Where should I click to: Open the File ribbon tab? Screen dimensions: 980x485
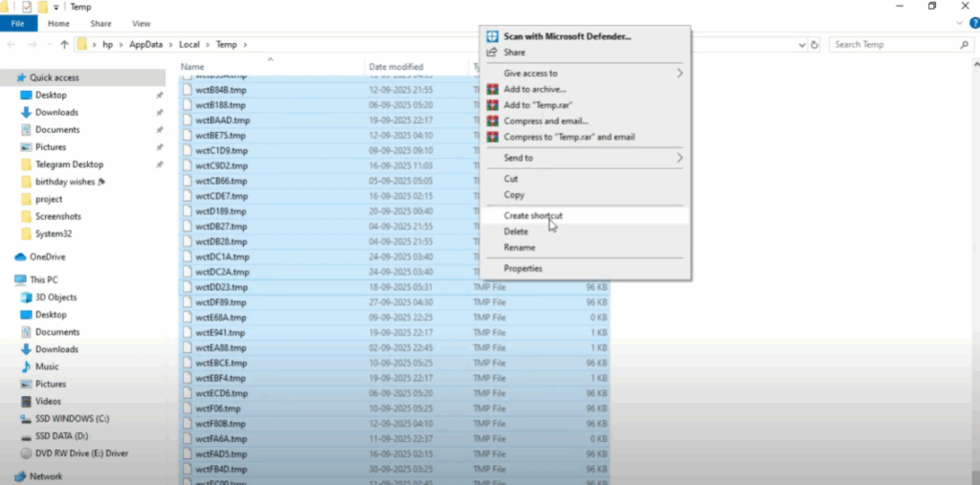click(x=18, y=24)
